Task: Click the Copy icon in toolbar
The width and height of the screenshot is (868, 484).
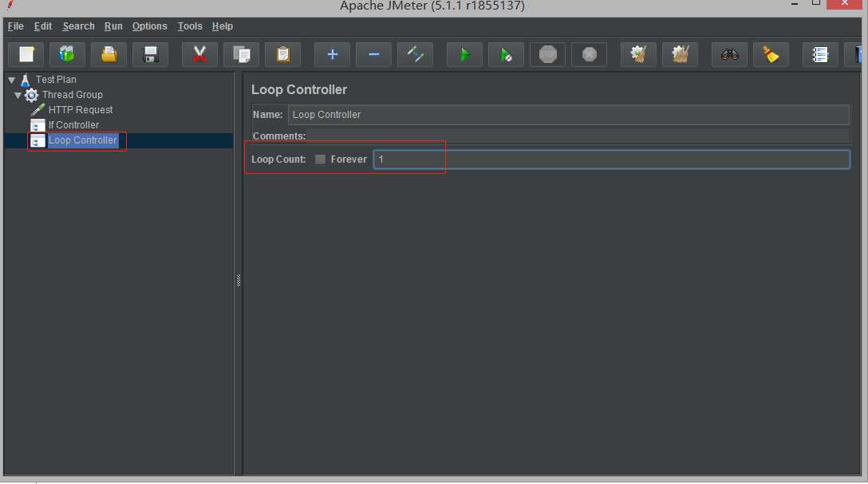Action: point(242,54)
